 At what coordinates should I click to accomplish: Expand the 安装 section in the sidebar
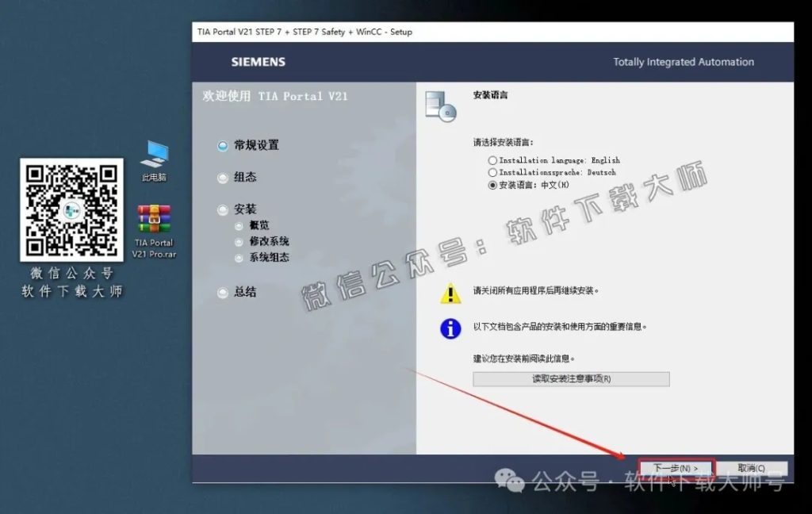[223, 209]
